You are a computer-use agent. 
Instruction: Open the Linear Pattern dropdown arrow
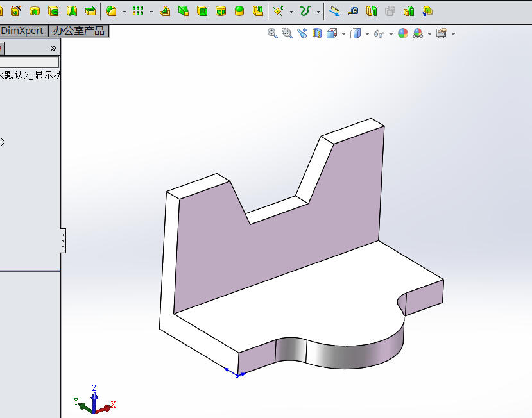(x=151, y=12)
